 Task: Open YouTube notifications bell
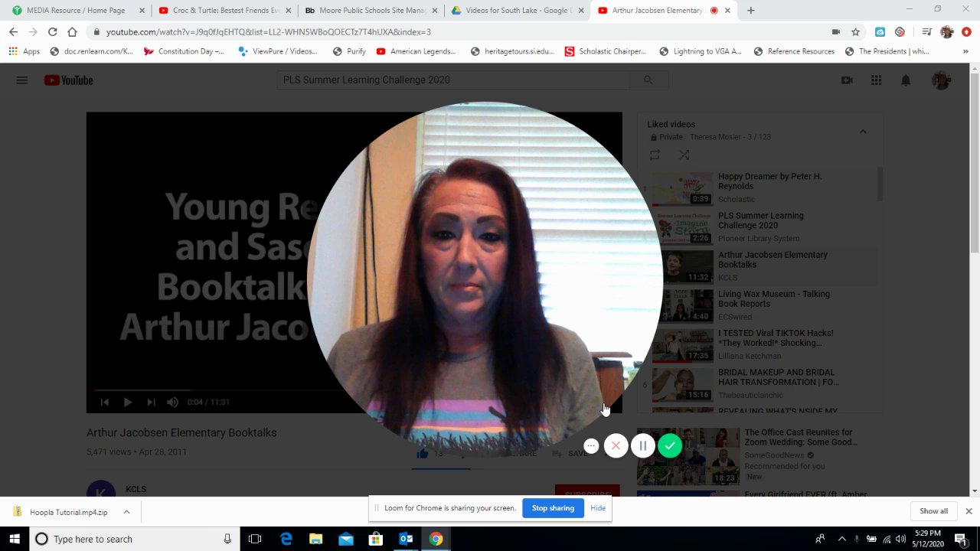906,80
